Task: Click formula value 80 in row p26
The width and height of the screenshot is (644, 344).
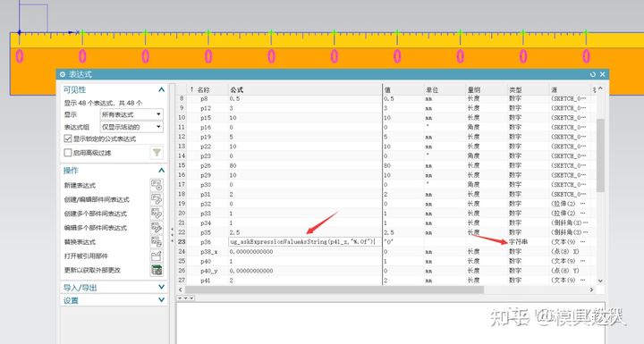Action: tap(233, 165)
